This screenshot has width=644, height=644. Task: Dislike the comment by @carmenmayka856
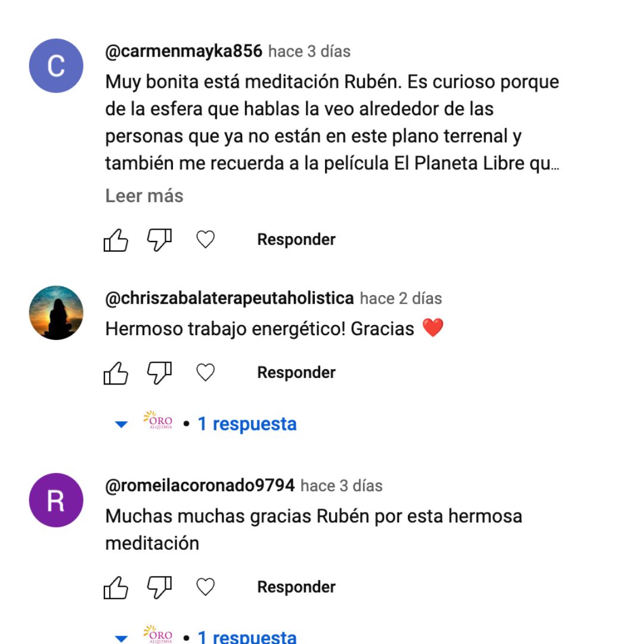159,240
